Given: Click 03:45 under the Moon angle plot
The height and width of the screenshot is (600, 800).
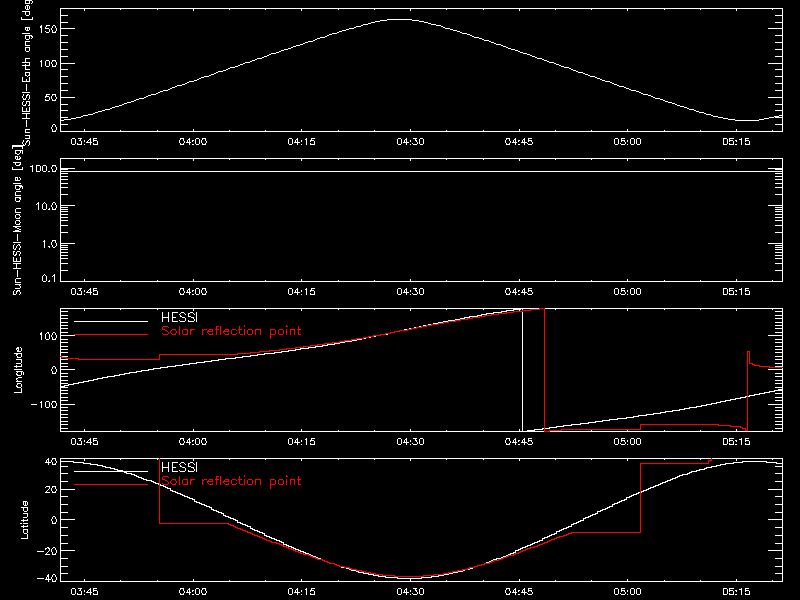Looking at the screenshot, I should tap(84, 291).
